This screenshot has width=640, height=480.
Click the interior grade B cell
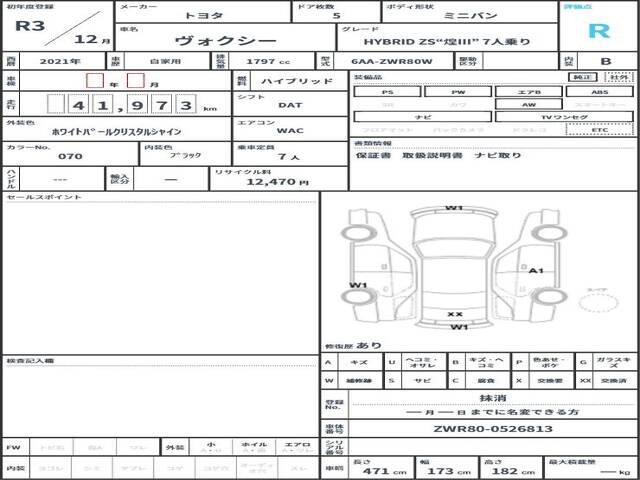point(604,61)
